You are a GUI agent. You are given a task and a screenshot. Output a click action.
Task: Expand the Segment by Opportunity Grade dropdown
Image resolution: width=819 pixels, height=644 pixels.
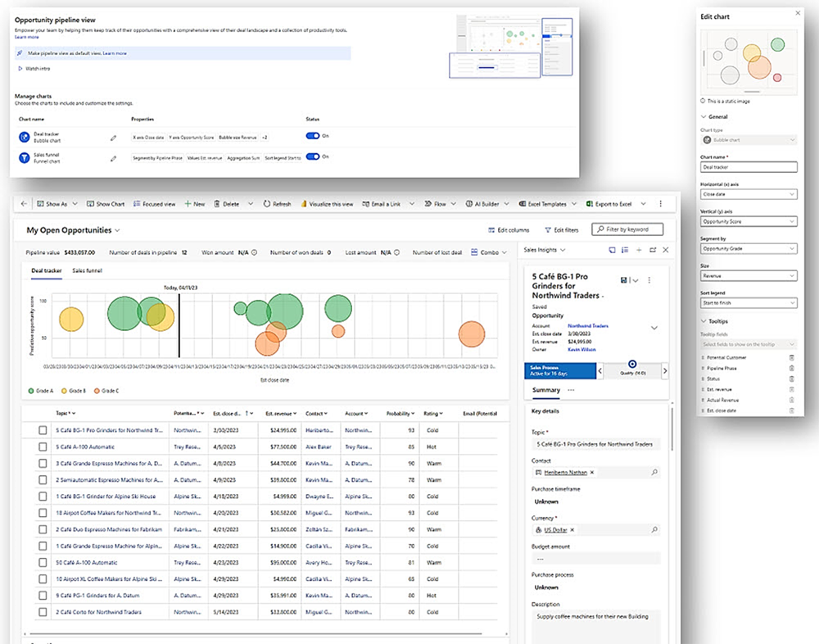749,248
